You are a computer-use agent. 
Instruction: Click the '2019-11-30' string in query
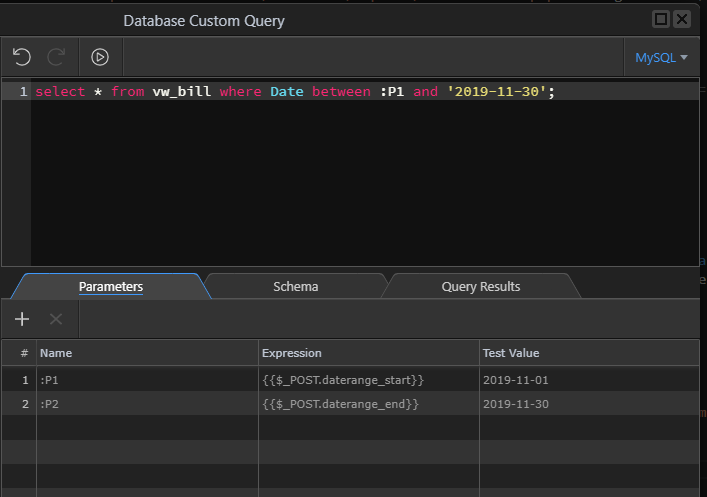496,92
